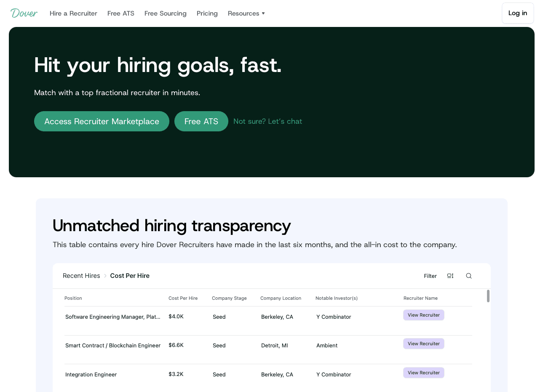Image resolution: width=543 pixels, height=392 pixels.
Task: Click the $3.2K cost value
Action: pyautogui.click(x=176, y=374)
